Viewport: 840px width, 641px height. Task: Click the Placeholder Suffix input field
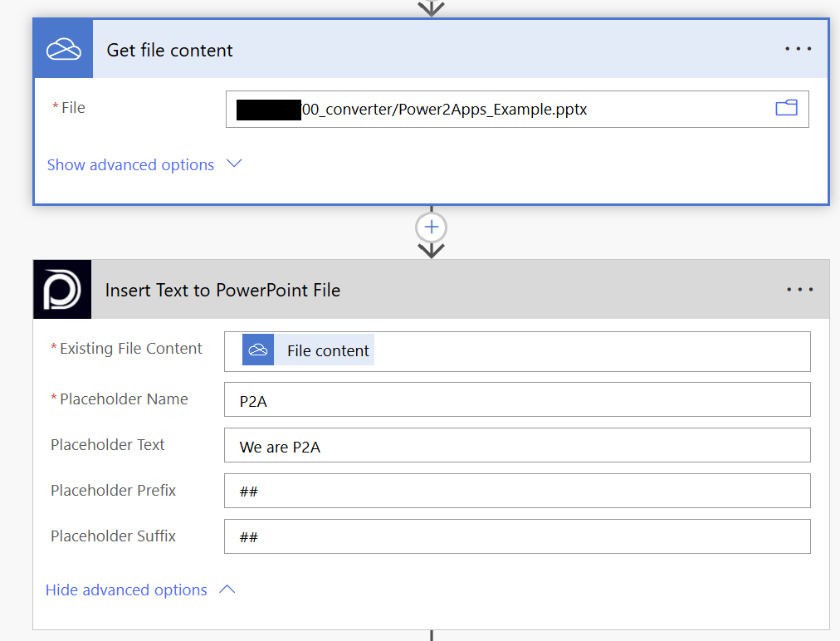516,536
